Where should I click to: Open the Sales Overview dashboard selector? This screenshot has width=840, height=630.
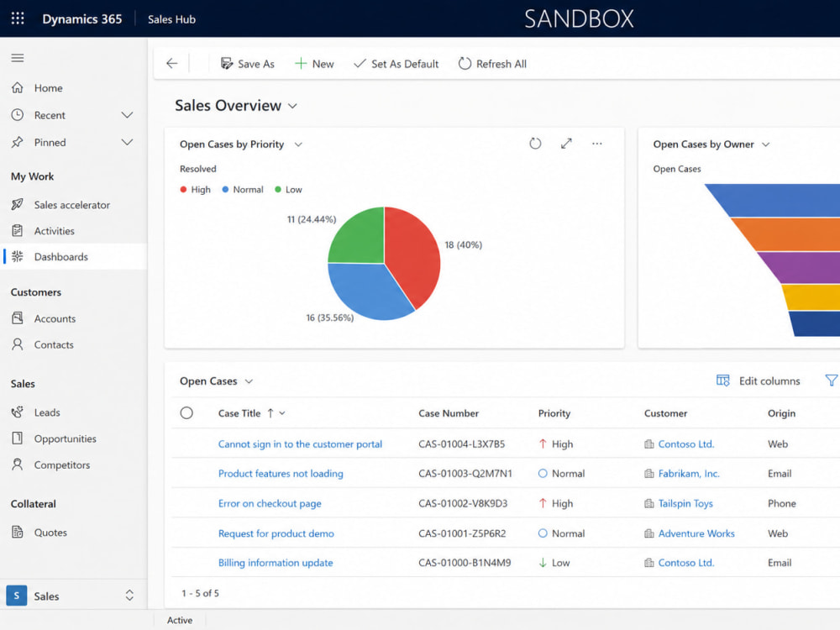pos(292,106)
